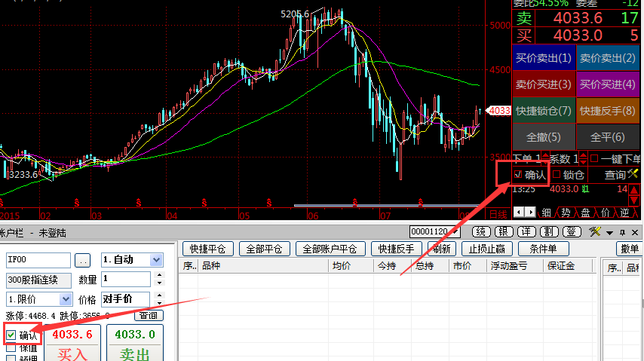Image resolution: width=644 pixels, height=361 pixels.
Task: Click the 银 bank transfer icon button
Action: (x=502, y=231)
